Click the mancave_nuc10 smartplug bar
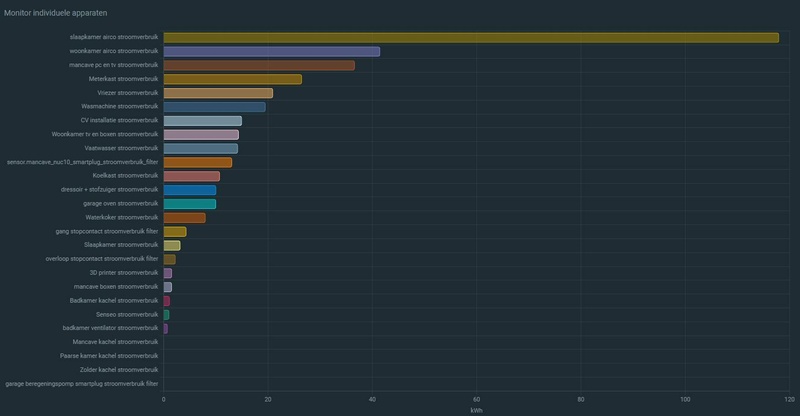 [197, 162]
